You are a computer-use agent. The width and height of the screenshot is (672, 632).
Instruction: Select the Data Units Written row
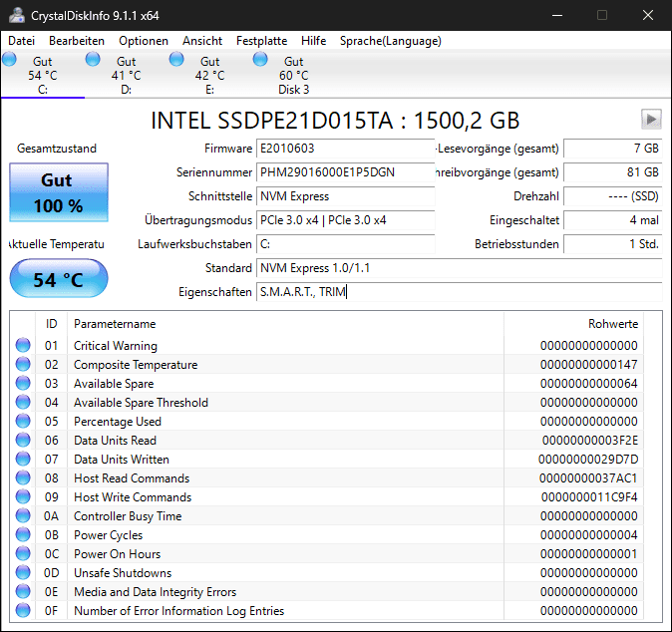[x=327, y=459]
